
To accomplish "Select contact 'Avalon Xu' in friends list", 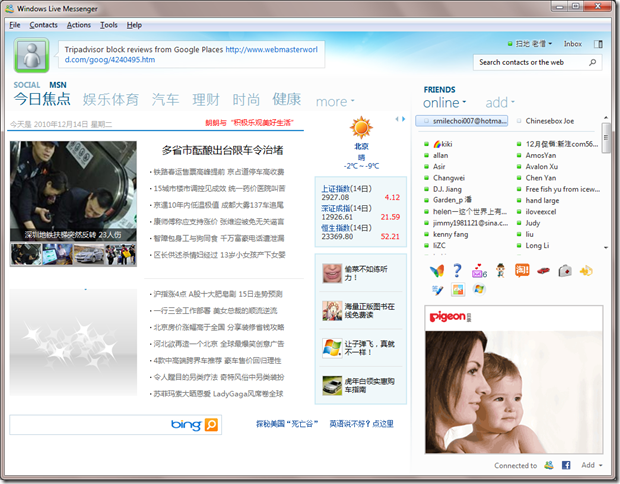I will (x=546, y=166).
